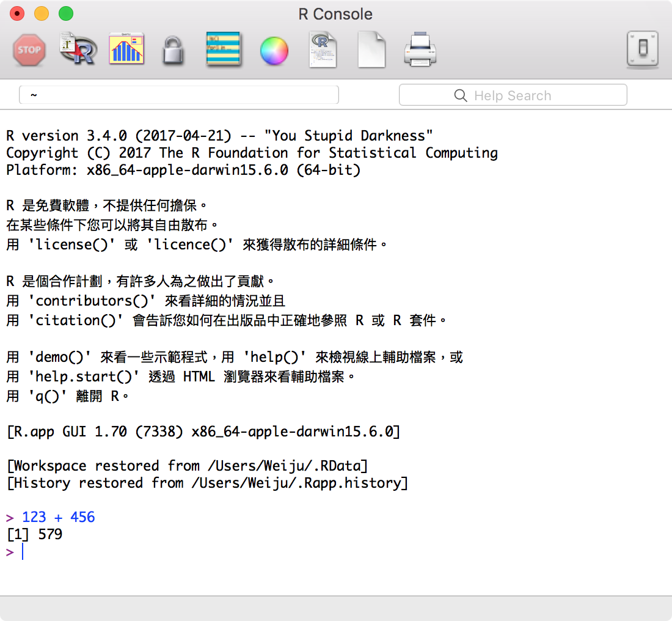672x621 pixels.
Task: Click the entered command 123 + 456
Action: (58, 517)
